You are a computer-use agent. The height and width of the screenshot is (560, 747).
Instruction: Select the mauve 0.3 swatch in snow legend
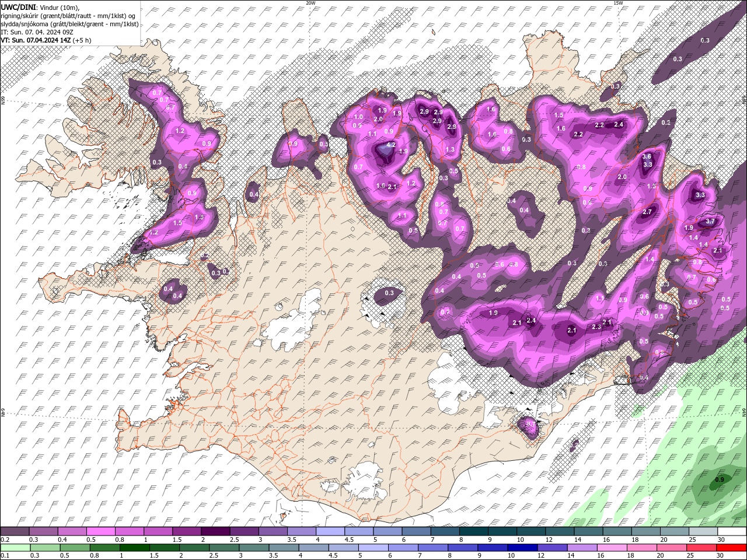(x=43, y=531)
